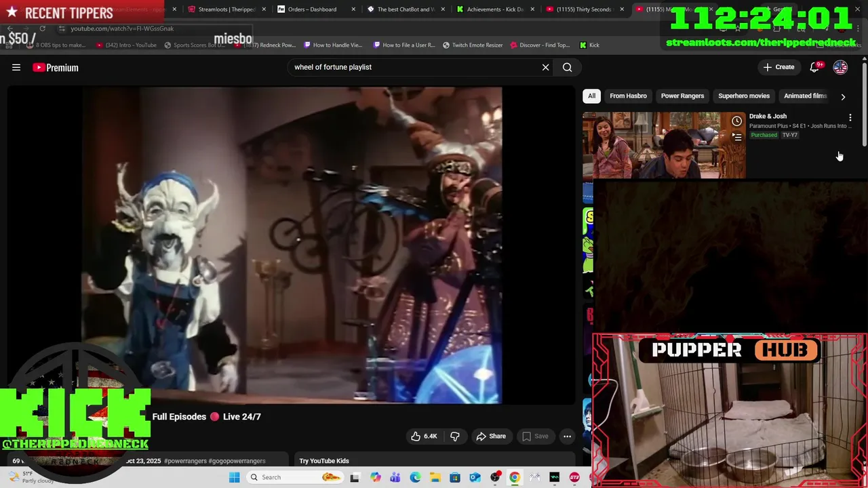Select the Animated films filter chip
The image size is (868, 488).
(805, 96)
